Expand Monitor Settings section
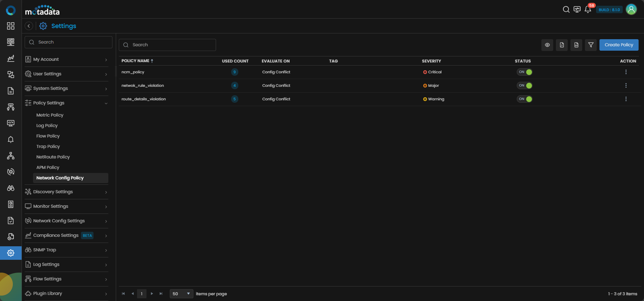The image size is (644, 301). [x=66, y=206]
